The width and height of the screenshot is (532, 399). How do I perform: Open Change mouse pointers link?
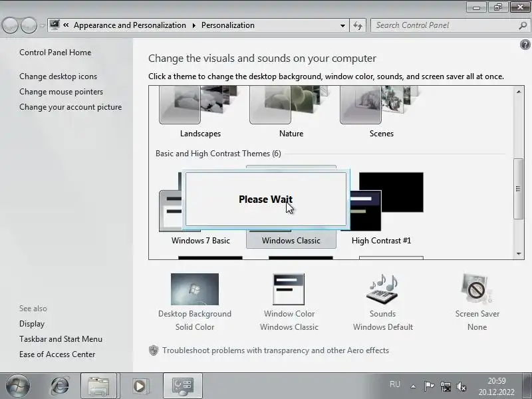[x=61, y=92]
